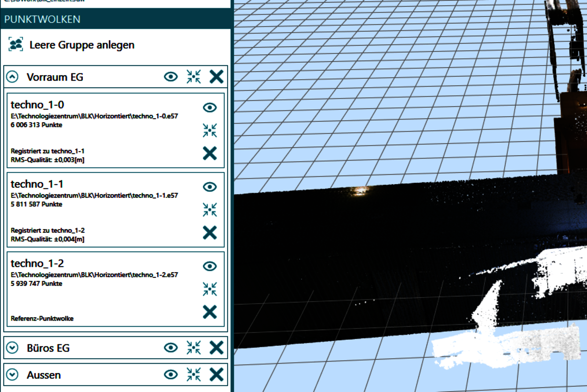Click the techno_1-0.e57 file path
Image resolution: width=587 pixels, height=392 pixels.
click(94, 116)
